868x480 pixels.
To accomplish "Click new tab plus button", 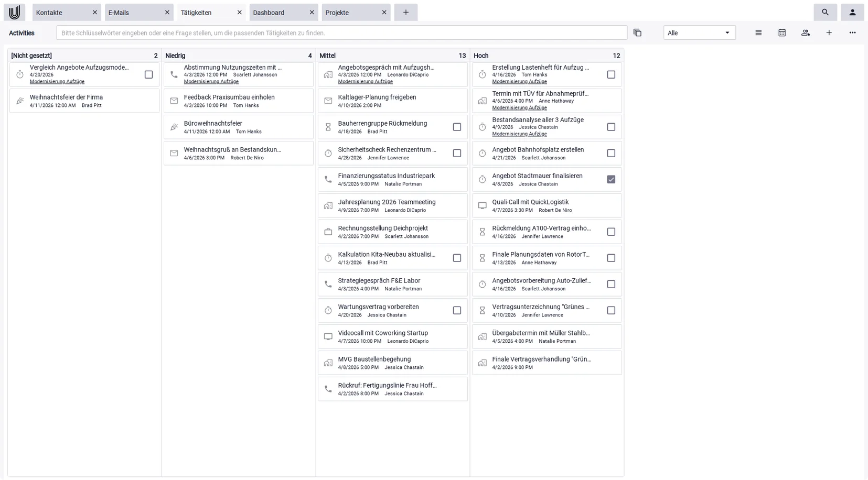I will [x=405, y=12].
